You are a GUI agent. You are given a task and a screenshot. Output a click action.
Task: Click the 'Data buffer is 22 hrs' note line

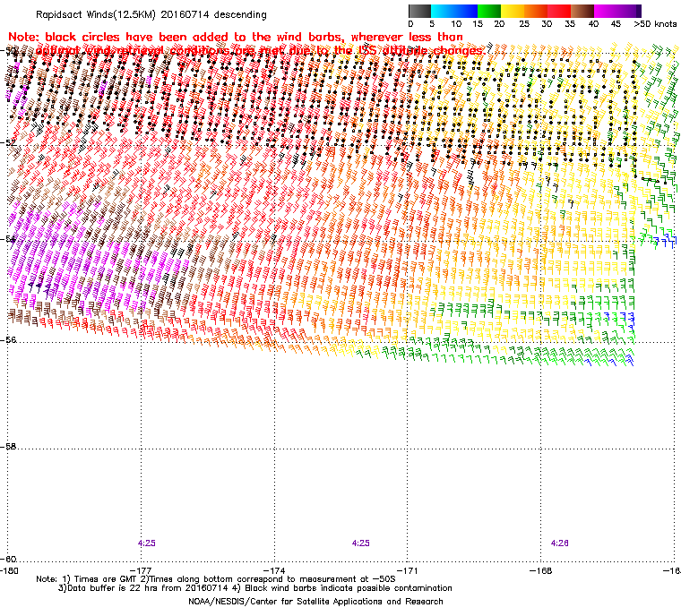(255, 588)
